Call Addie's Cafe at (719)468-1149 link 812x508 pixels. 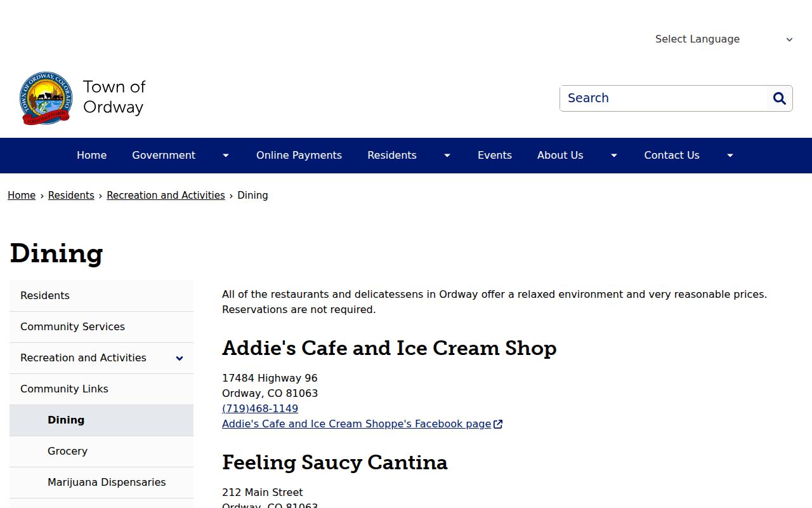pos(260,409)
